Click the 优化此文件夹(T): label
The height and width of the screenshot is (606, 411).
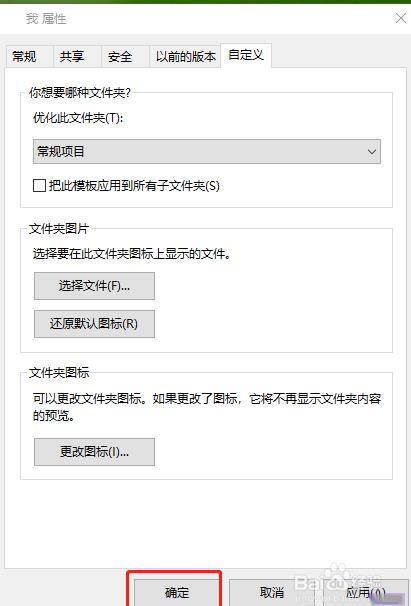tap(78, 118)
